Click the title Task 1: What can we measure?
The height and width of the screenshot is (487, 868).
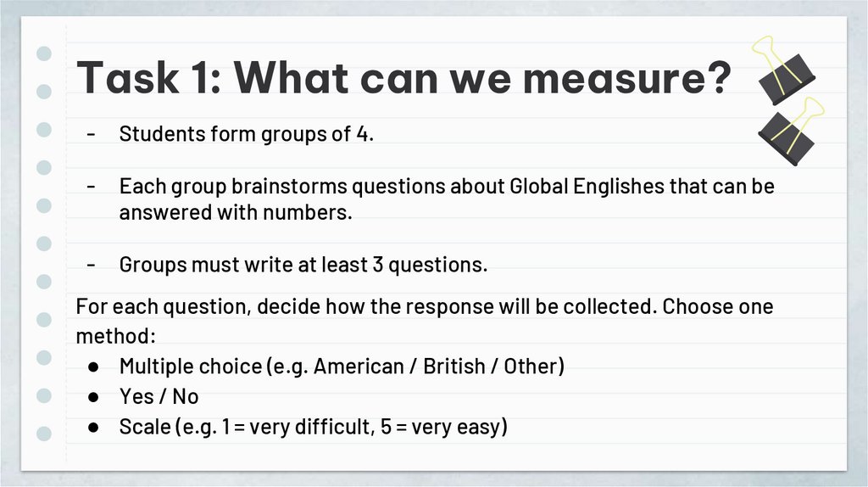(403, 78)
